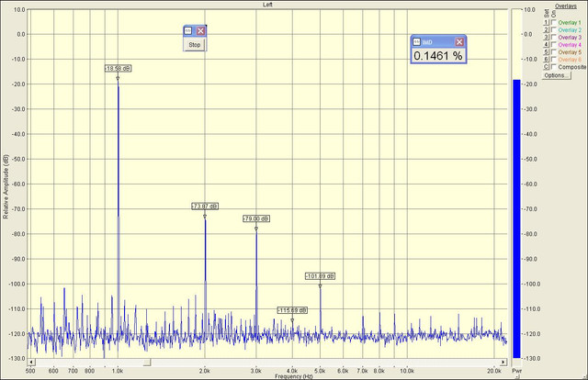588x380 pixels.
Task: Click the Pwr label under meter
Action: point(516,371)
